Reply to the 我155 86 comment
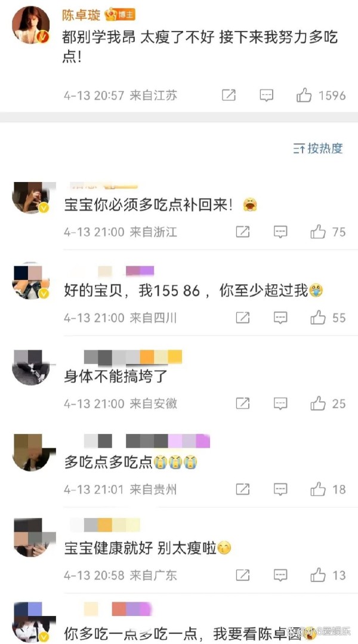 (x=280, y=318)
